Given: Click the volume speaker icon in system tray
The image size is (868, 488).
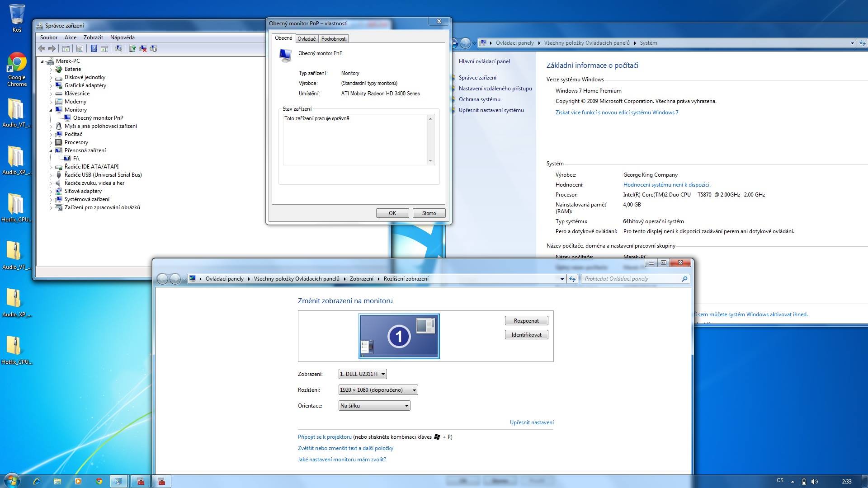Looking at the screenshot, I should point(815,482).
